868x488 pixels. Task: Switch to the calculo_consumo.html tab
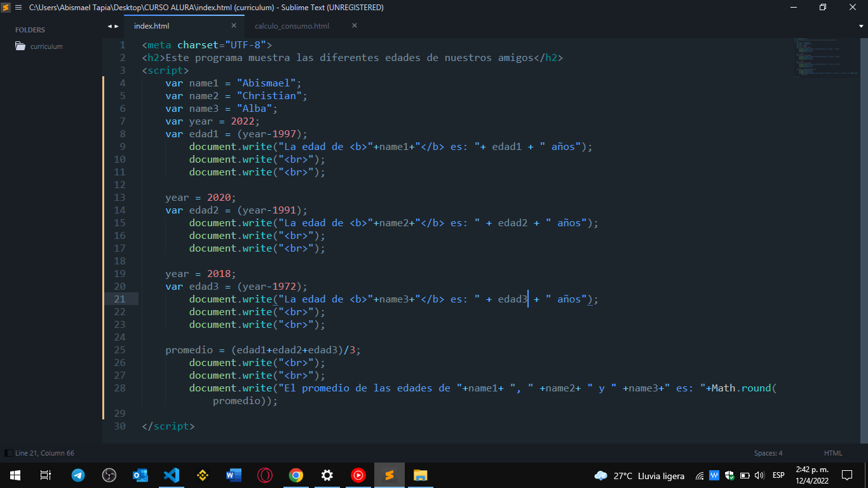point(292,26)
